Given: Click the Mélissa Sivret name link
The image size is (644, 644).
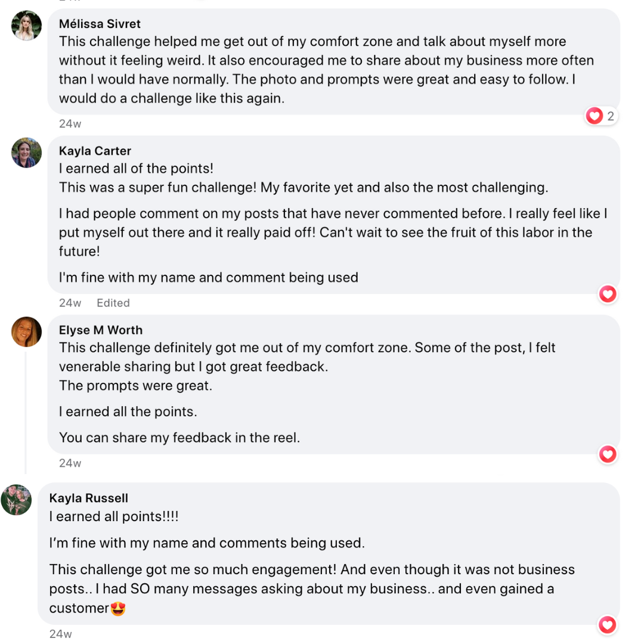Looking at the screenshot, I should [100, 24].
